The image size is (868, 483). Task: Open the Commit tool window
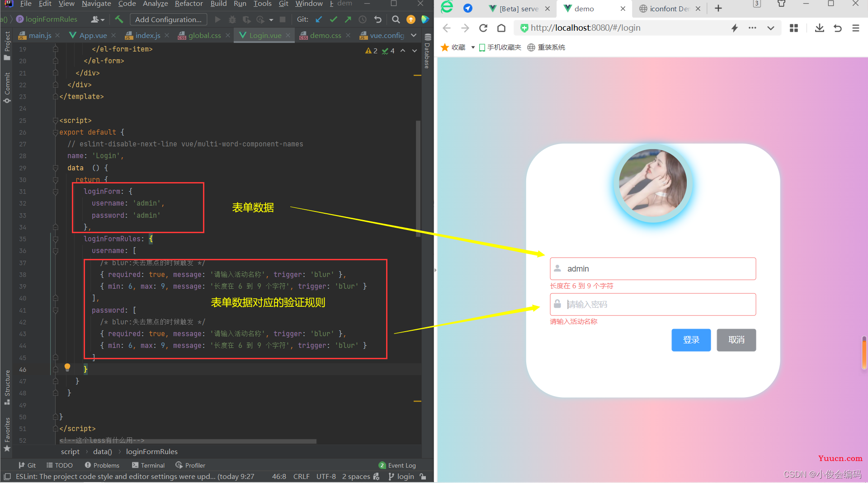tap(7, 88)
